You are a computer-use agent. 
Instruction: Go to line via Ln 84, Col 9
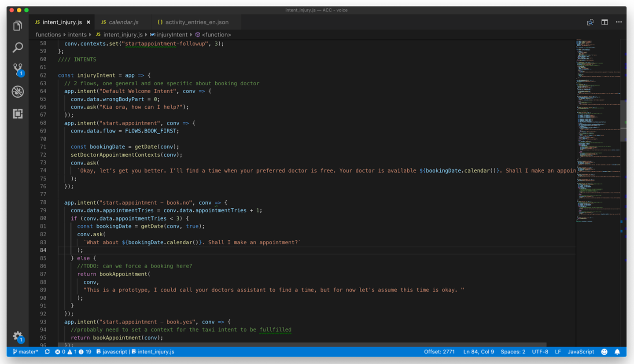point(479,352)
